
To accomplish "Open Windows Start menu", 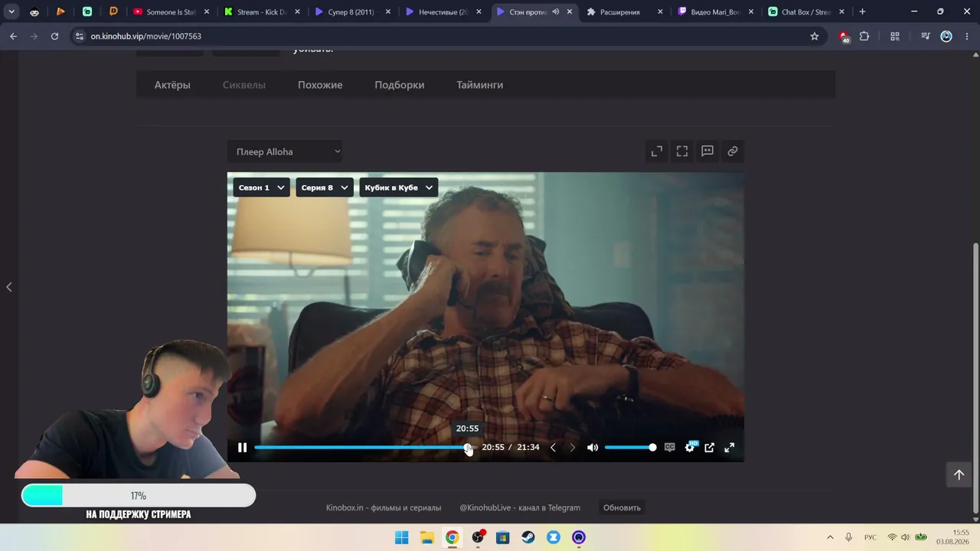I will click(401, 537).
